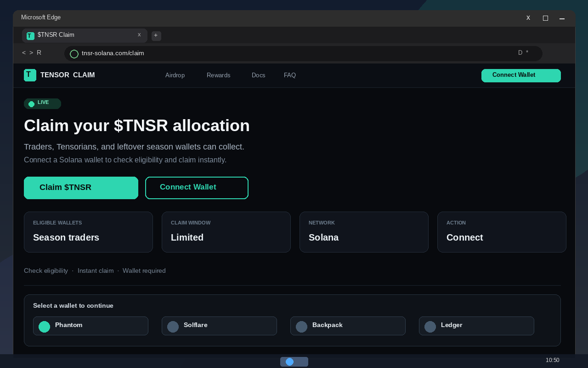This screenshot has height=368, width=588.
Task: Open the Rewards nav item
Action: point(219,75)
